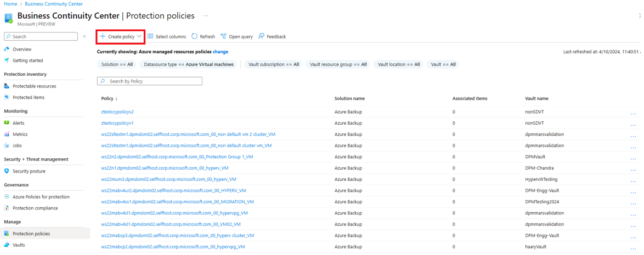This screenshot has width=644, height=255.
Task: Open the ws22mabv4ss1 MIGRATION_VM policy link
Action: coord(177,202)
